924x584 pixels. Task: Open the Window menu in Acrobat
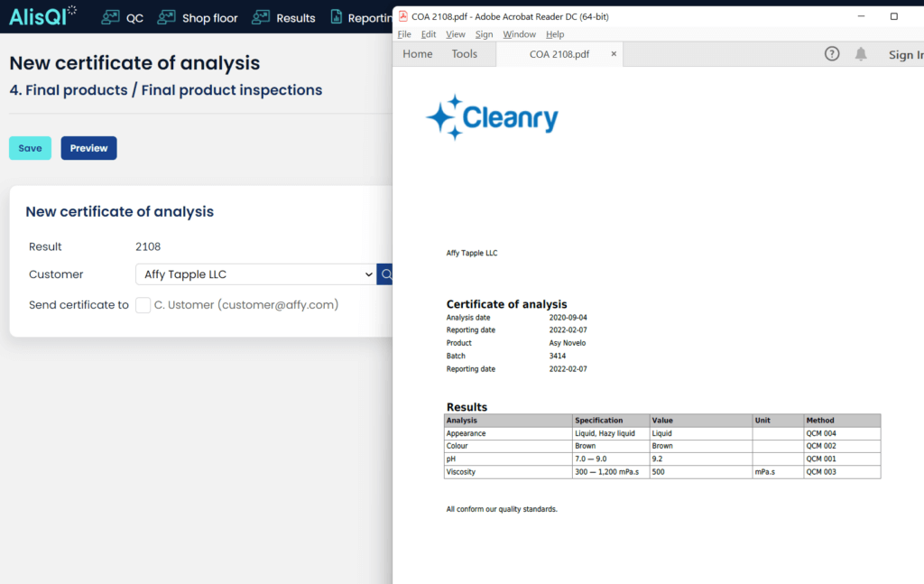519,33
